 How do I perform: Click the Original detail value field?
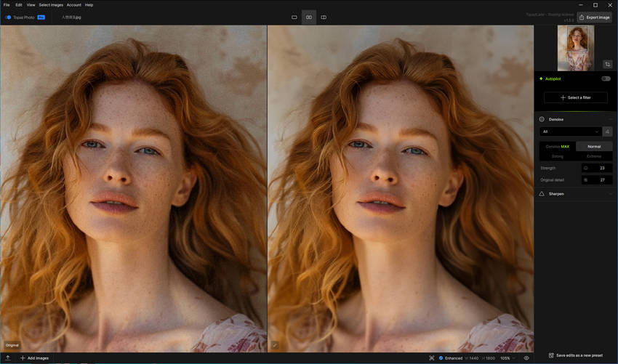[x=597, y=180]
